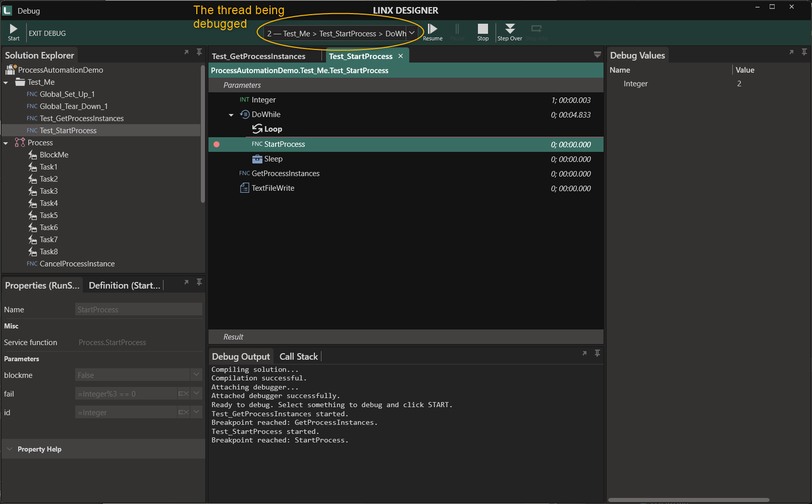Open the designer tab list dropdown
The image size is (812, 504).
(598, 54)
